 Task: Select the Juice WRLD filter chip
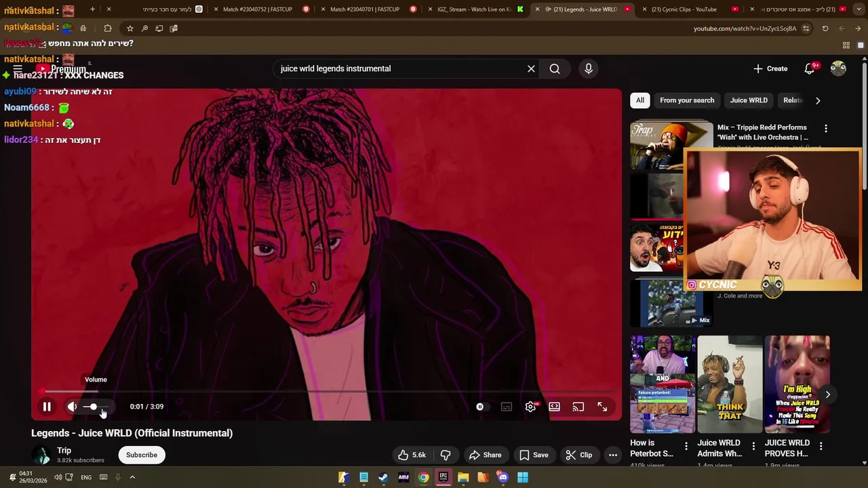[x=749, y=100]
